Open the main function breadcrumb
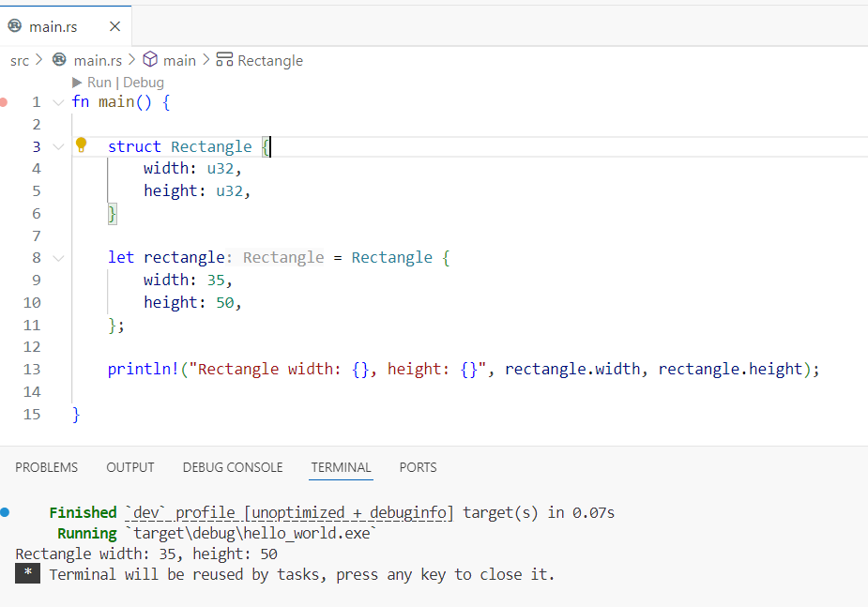Screen dimensions: 868x607 pyautogui.click(x=179, y=61)
